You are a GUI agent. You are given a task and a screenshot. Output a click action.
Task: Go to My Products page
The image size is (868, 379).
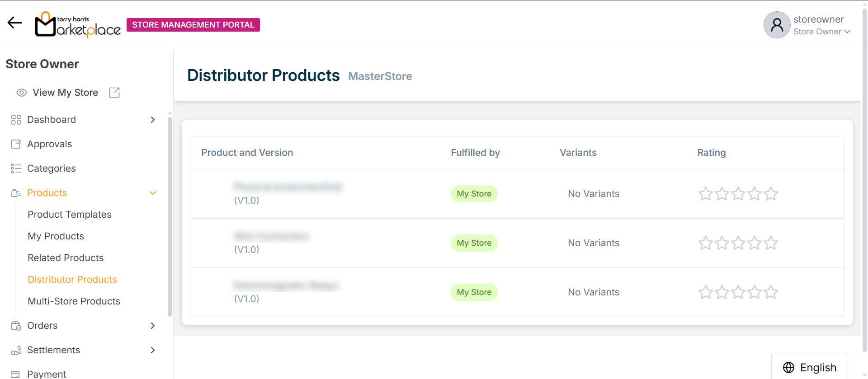point(56,236)
